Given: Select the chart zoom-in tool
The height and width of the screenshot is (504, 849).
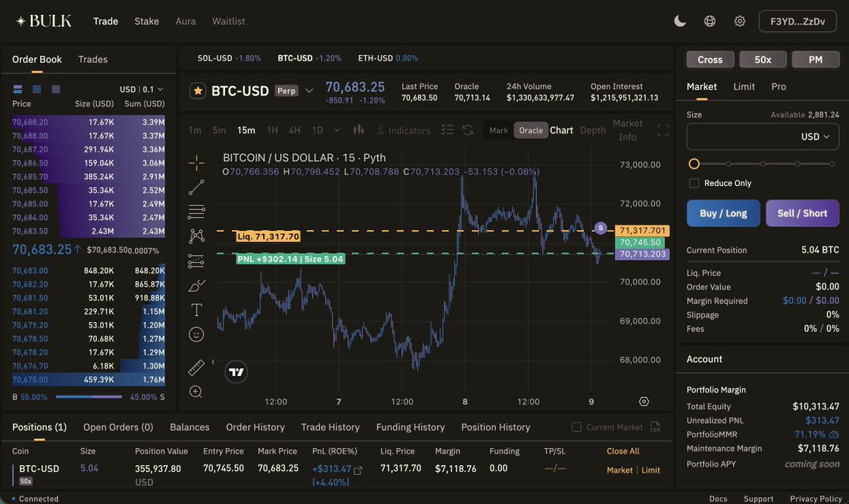Looking at the screenshot, I should coord(196,392).
